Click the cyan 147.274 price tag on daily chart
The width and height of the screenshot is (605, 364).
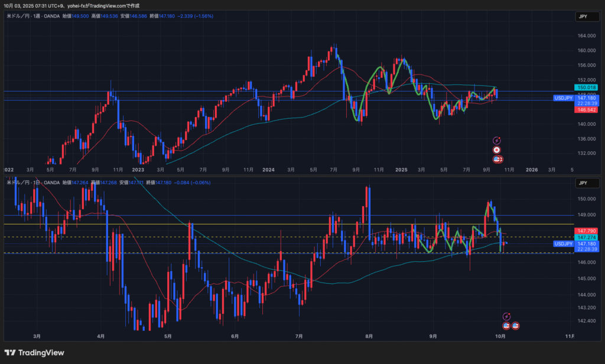pyautogui.click(x=587, y=237)
